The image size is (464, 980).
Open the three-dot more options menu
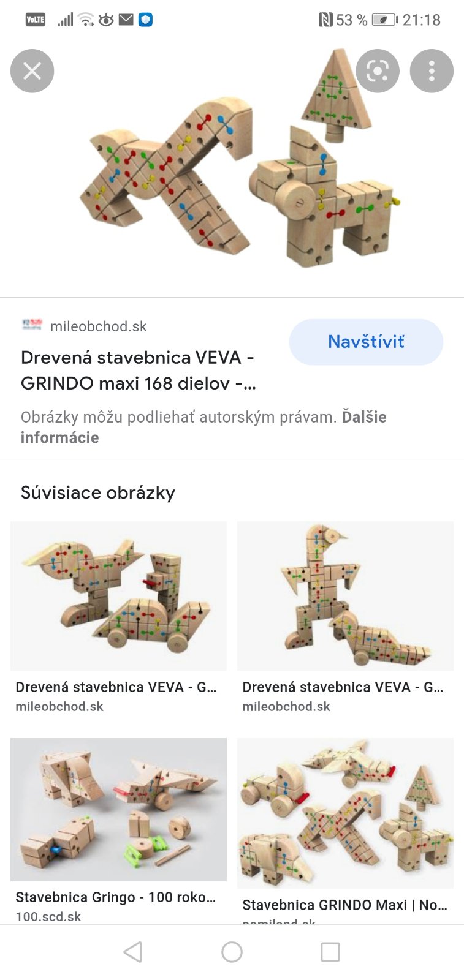432,71
